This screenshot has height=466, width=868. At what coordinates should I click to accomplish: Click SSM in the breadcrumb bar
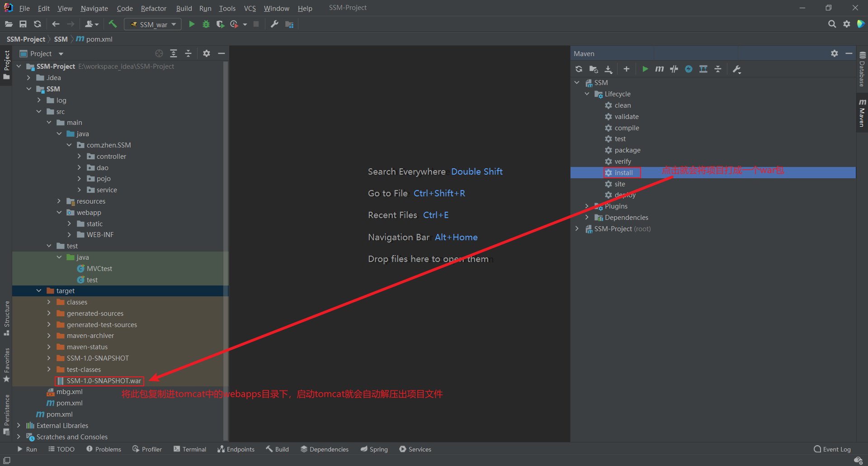(x=61, y=39)
